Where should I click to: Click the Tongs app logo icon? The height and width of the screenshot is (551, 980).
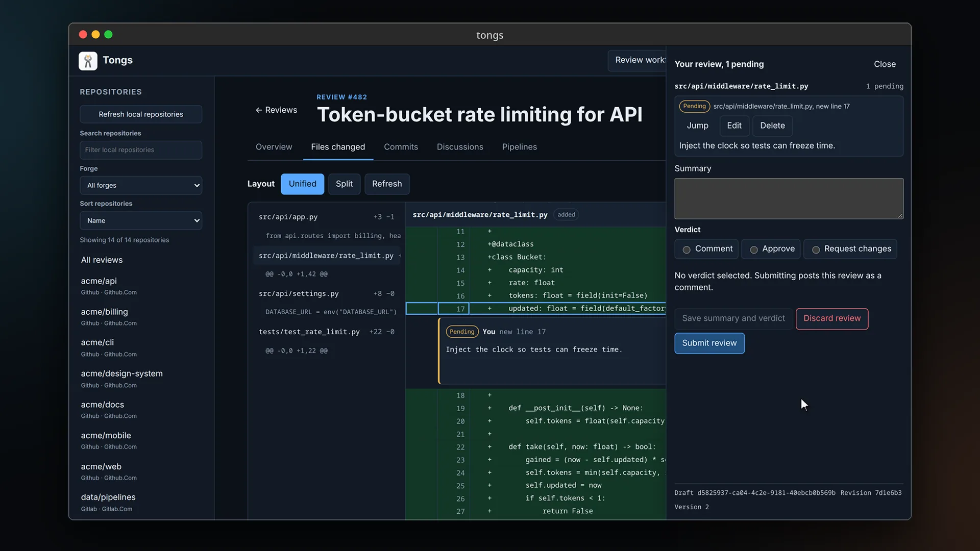click(x=88, y=61)
